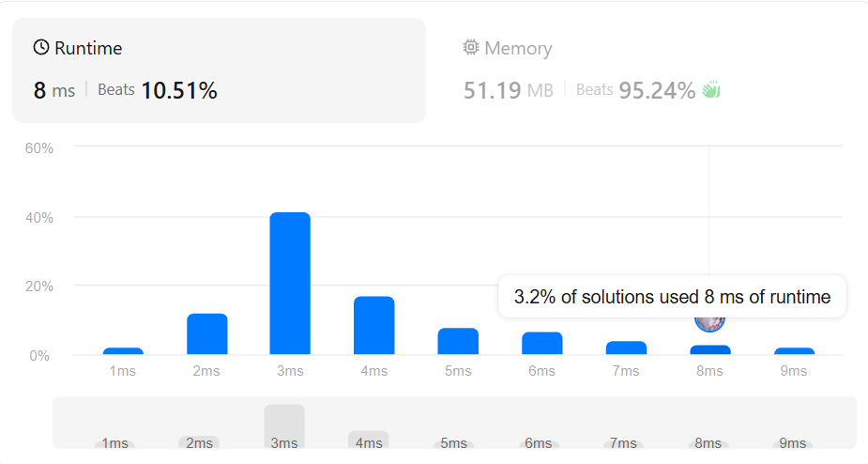Click the 9ms bar in the chart

point(794,351)
